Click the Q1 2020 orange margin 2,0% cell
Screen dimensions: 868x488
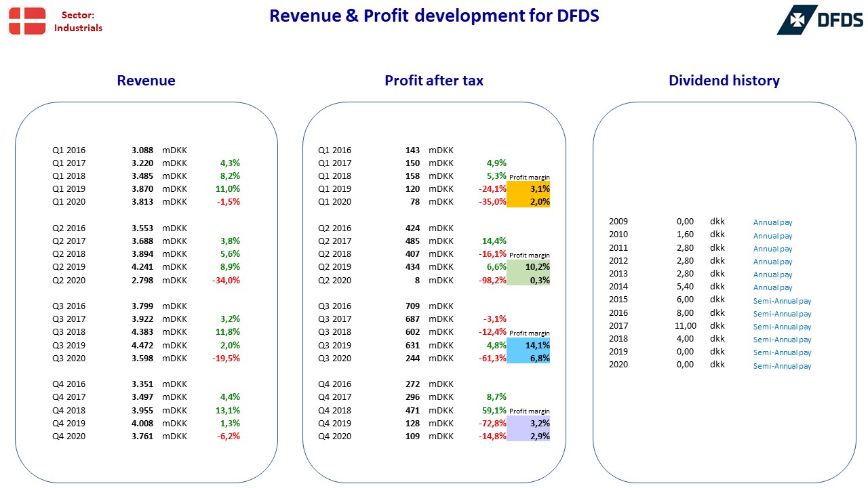[x=529, y=201]
